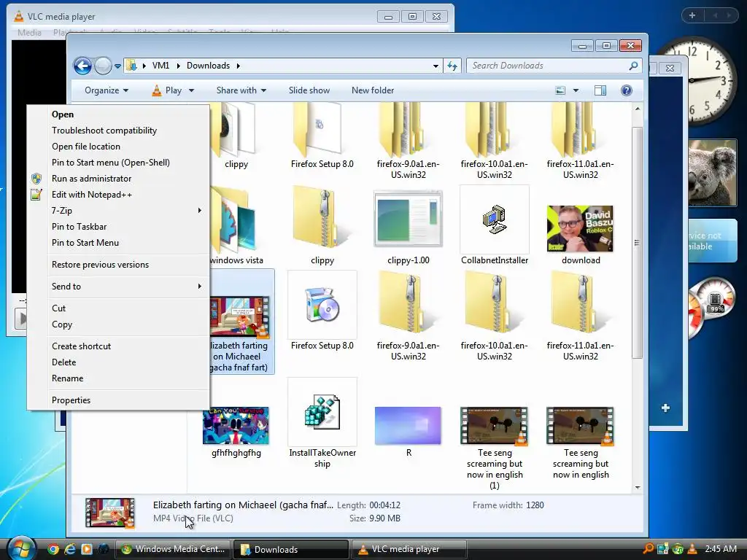
Task: Choose Pin to Taskbar
Action: [x=118, y=227]
